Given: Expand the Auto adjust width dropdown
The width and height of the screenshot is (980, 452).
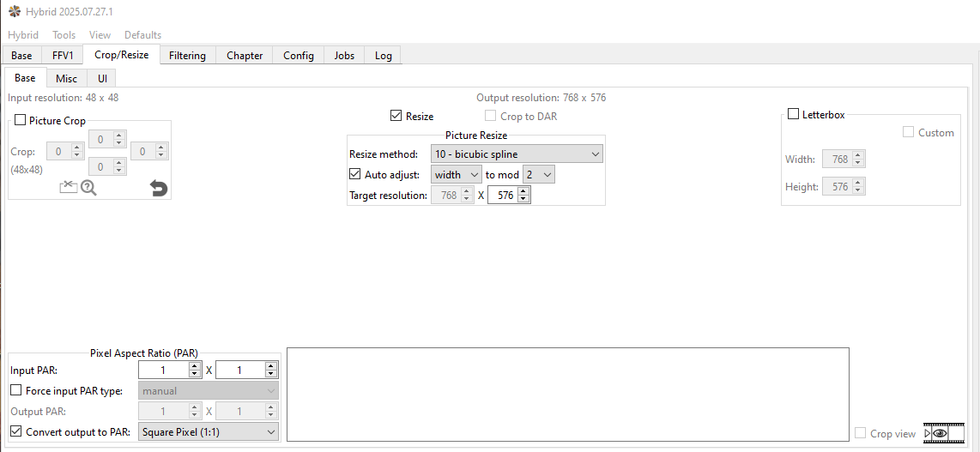Looking at the screenshot, I should click(457, 175).
